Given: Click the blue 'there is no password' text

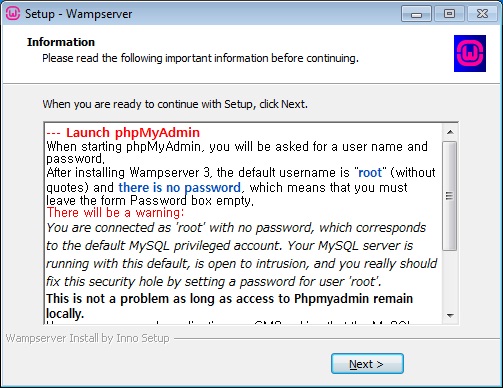Looking at the screenshot, I should click(179, 187).
